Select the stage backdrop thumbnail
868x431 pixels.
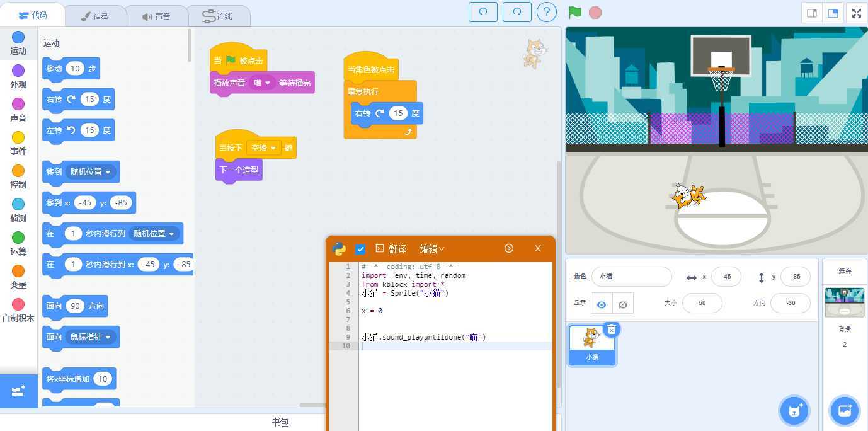(x=845, y=302)
